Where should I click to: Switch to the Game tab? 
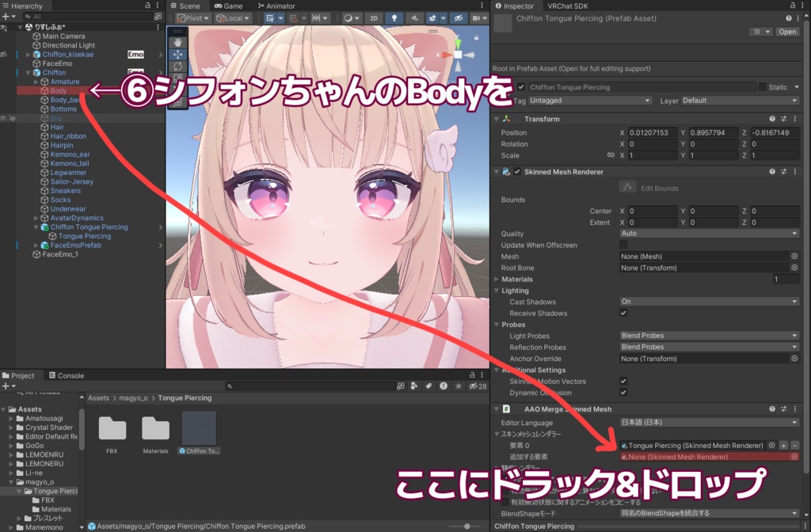point(228,6)
